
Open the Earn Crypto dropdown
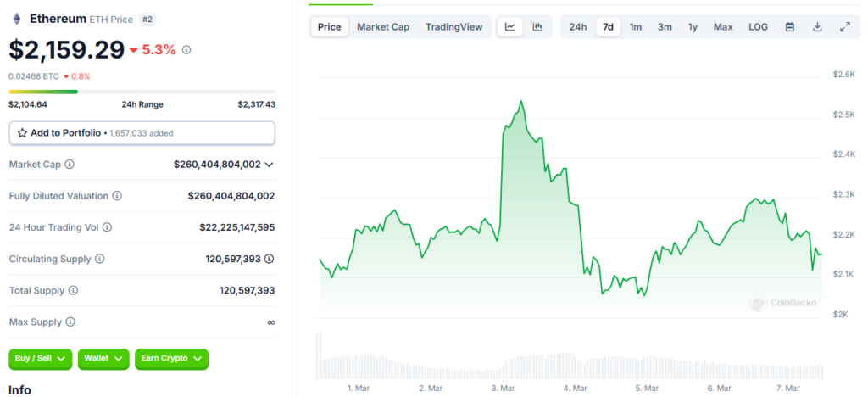coord(171,359)
